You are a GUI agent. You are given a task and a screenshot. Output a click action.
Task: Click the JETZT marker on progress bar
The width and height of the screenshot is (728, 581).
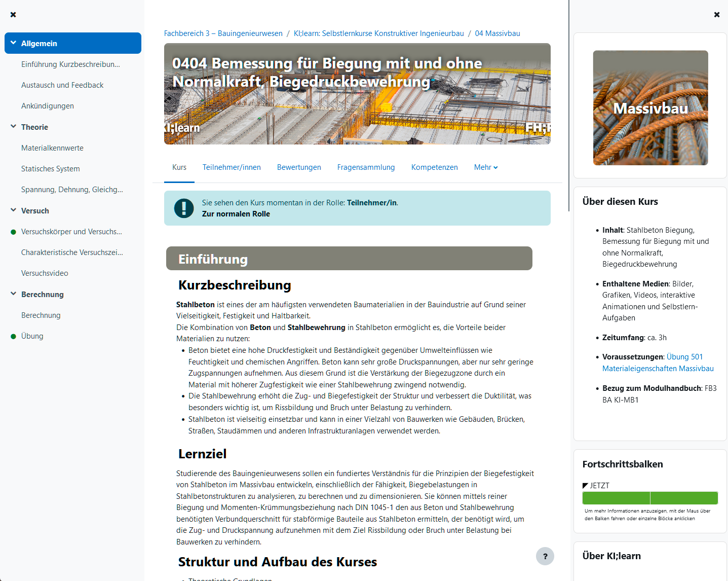(596, 486)
